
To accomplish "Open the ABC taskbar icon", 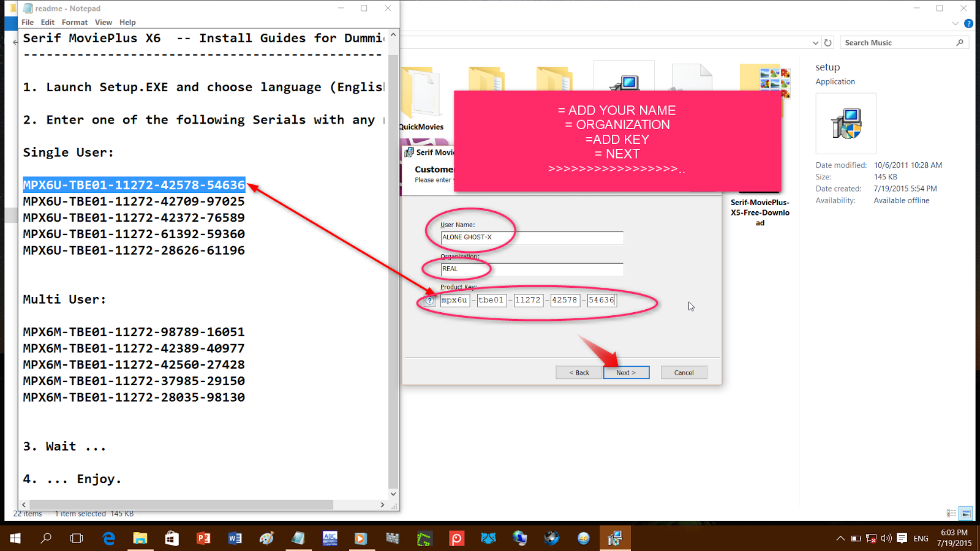I will (x=330, y=538).
